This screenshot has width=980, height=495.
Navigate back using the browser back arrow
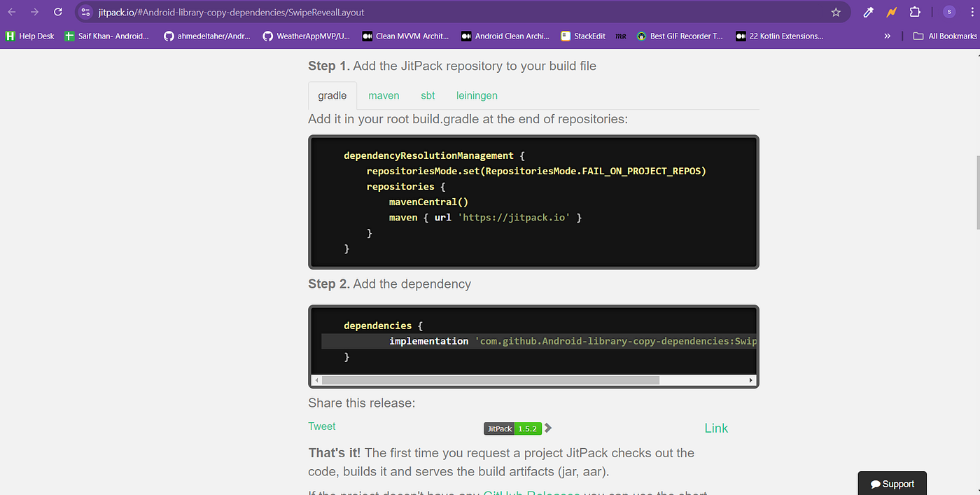[11, 12]
